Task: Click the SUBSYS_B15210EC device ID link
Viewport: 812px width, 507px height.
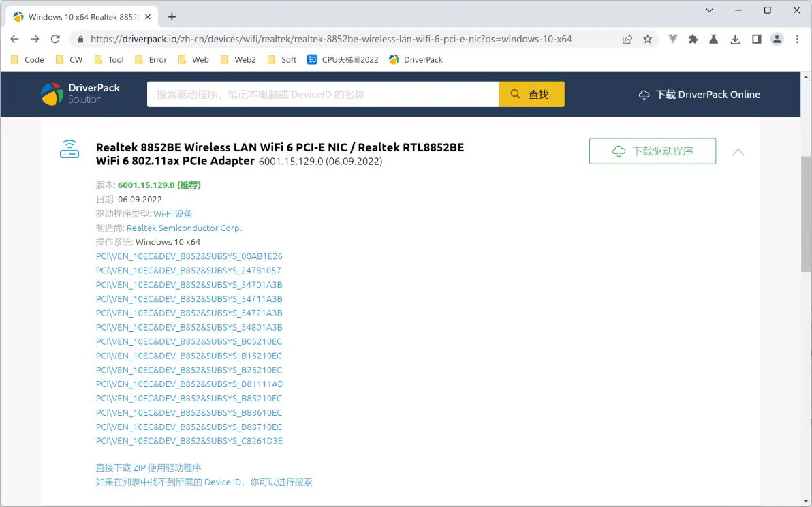Action: [x=189, y=356]
